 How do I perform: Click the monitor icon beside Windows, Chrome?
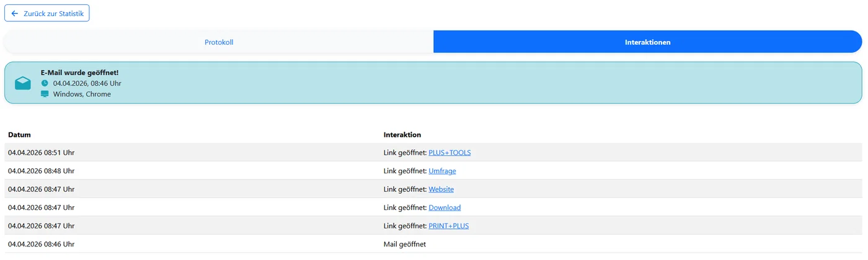tap(45, 94)
